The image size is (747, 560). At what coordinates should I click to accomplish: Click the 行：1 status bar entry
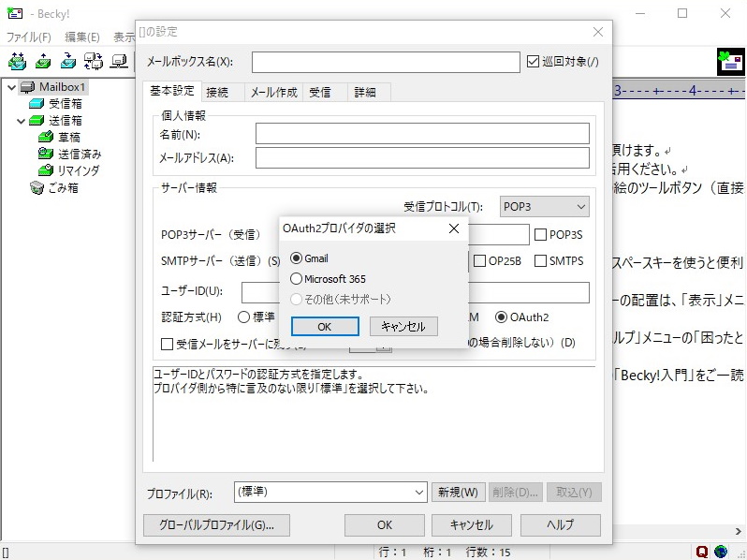point(391,552)
